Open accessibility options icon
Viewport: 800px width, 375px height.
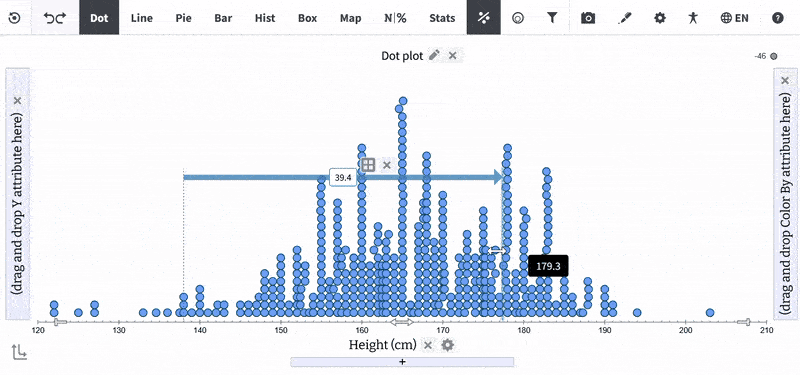692,18
